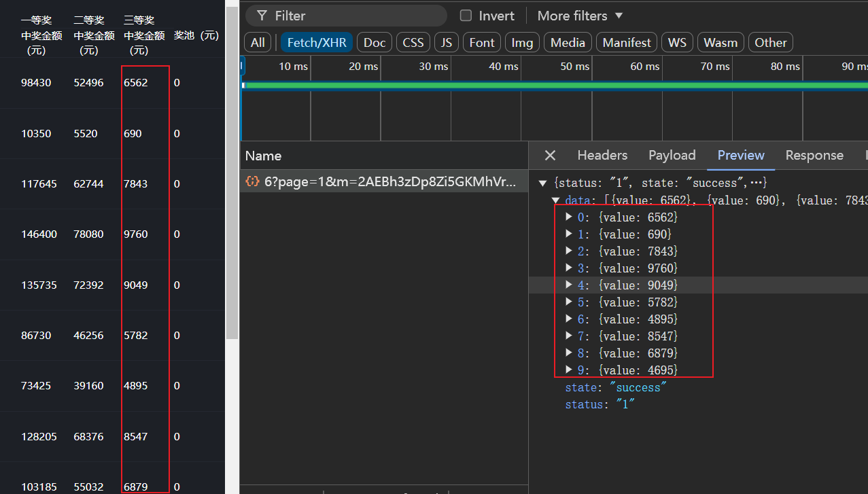Expand item 9 with value 4695
The image size is (868, 494).
pyautogui.click(x=569, y=370)
